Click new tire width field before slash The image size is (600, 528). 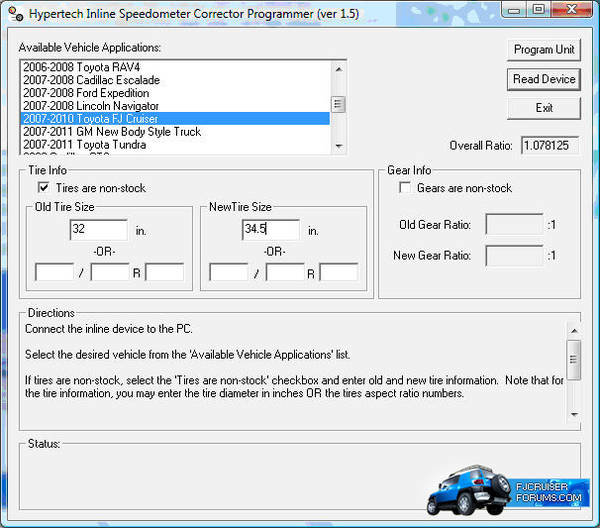tap(229, 272)
